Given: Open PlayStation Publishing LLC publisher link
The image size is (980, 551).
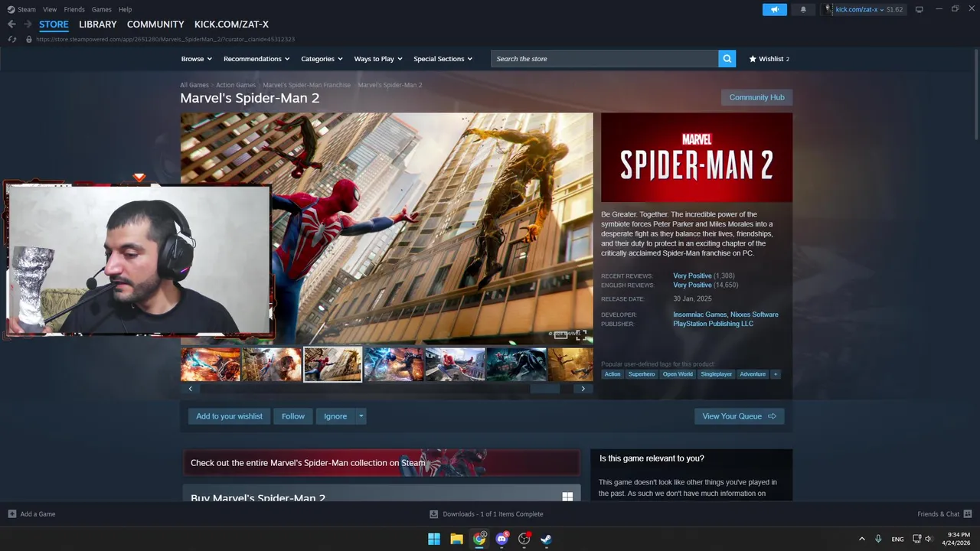Looking at the screenshot, I should (x=713, y=324).
